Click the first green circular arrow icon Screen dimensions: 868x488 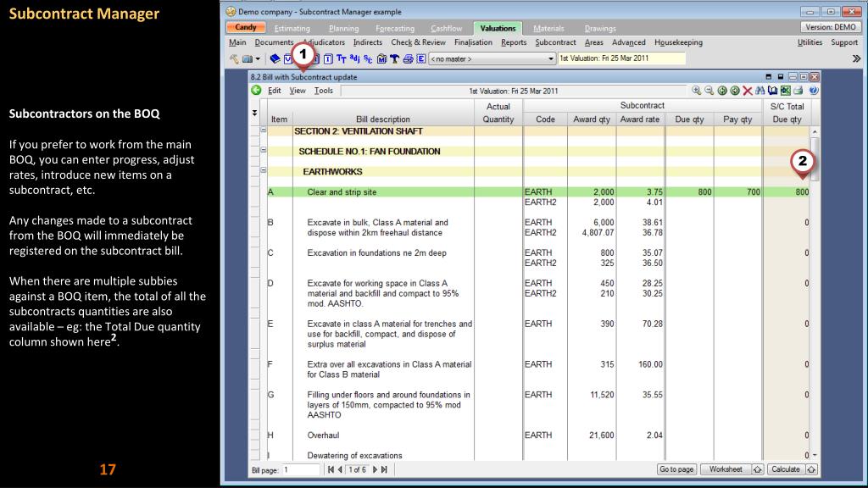(722, 91)
